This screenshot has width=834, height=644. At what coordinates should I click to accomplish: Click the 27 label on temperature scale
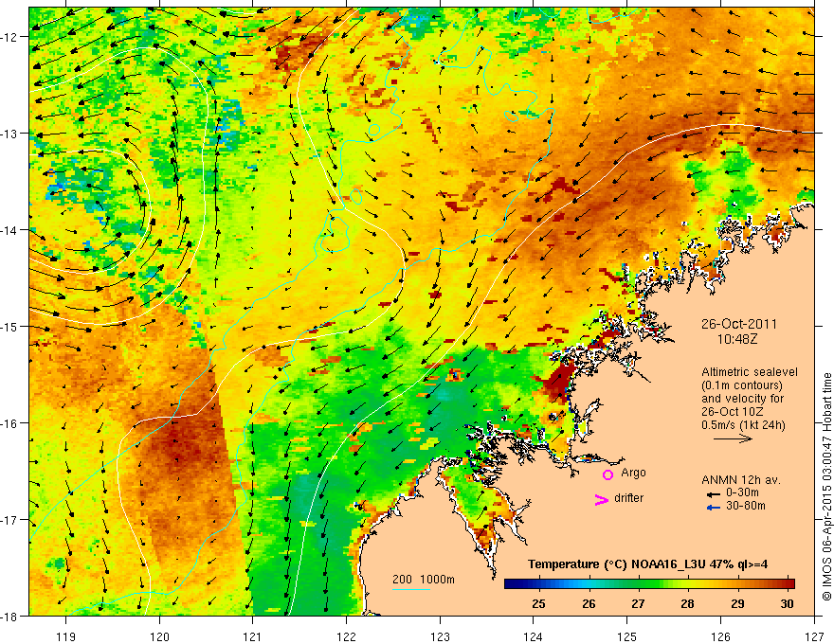[x=638, y=603]
